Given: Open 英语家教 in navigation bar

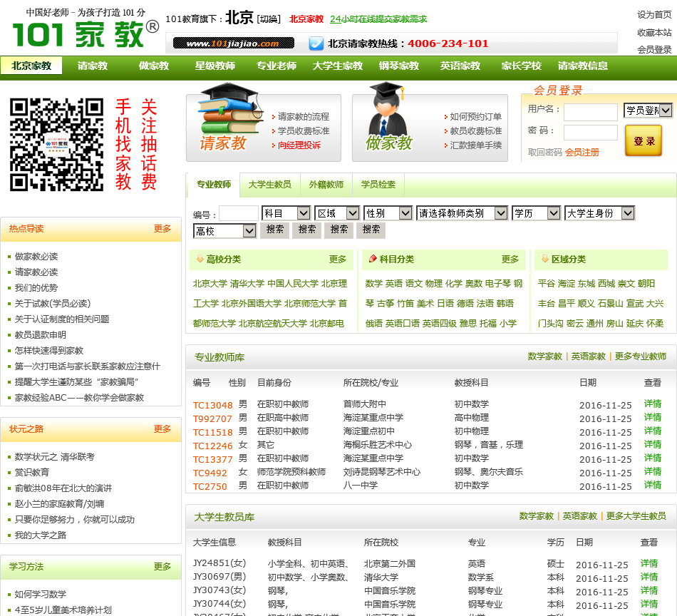Looking at the screenshot, I should [x=460, y=66].
